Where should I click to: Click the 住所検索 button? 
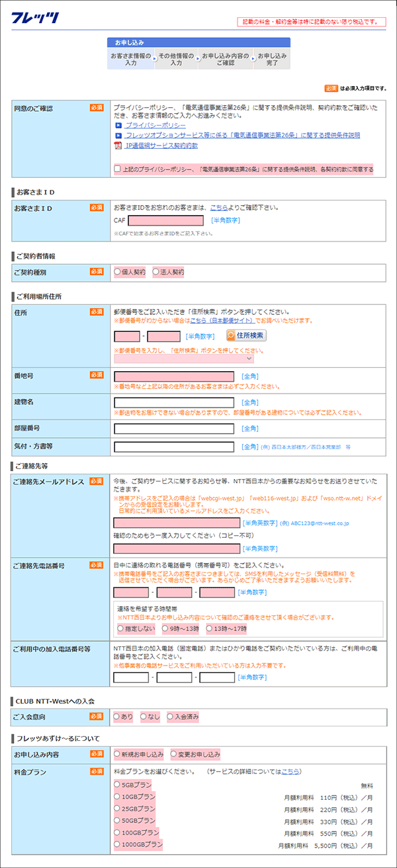point(246,335)
